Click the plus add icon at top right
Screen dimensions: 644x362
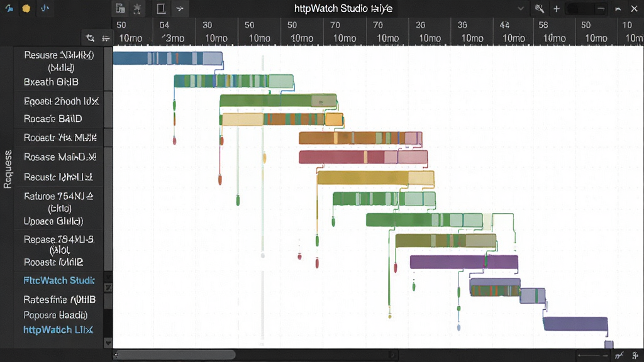coord(557,9)
